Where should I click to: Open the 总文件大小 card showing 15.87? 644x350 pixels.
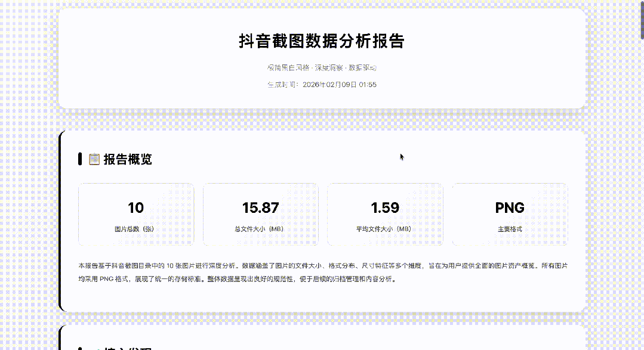tap(261, 215)
